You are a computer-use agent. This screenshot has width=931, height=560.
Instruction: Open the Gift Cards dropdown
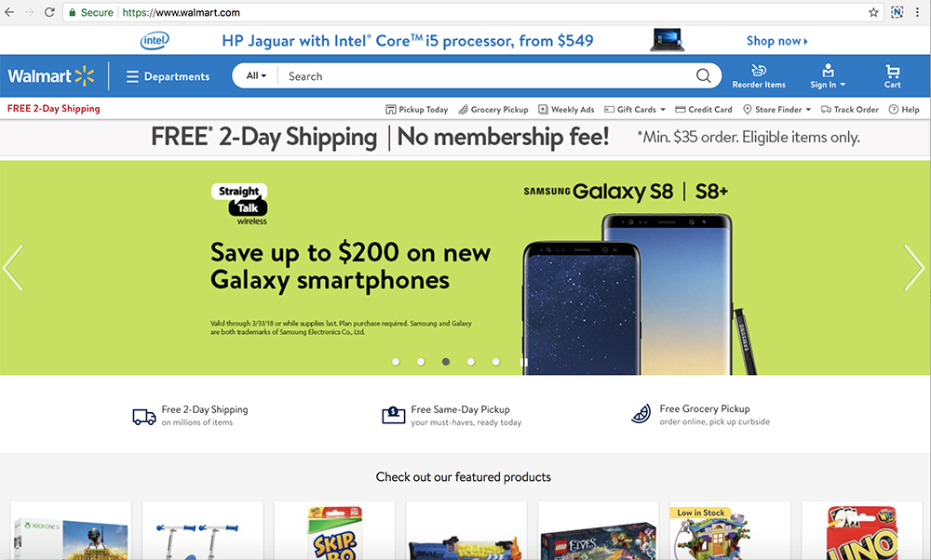(635, 109)
